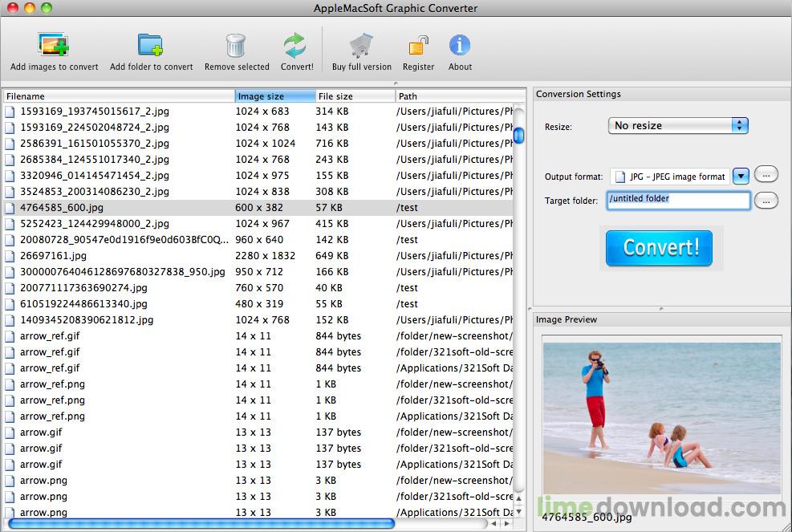Click browse button beside Target folder
Viewport: 792px width, 532px height.
766,198
